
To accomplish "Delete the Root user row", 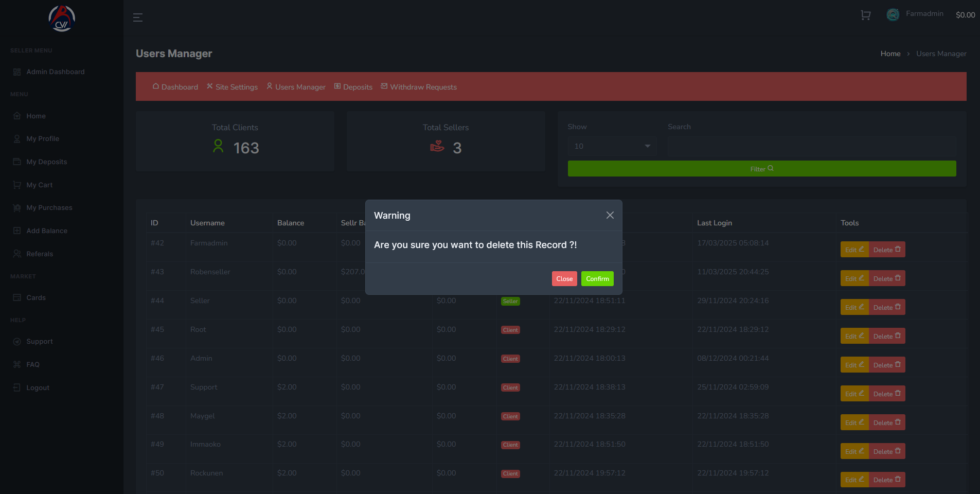I will tap(887, 336).
